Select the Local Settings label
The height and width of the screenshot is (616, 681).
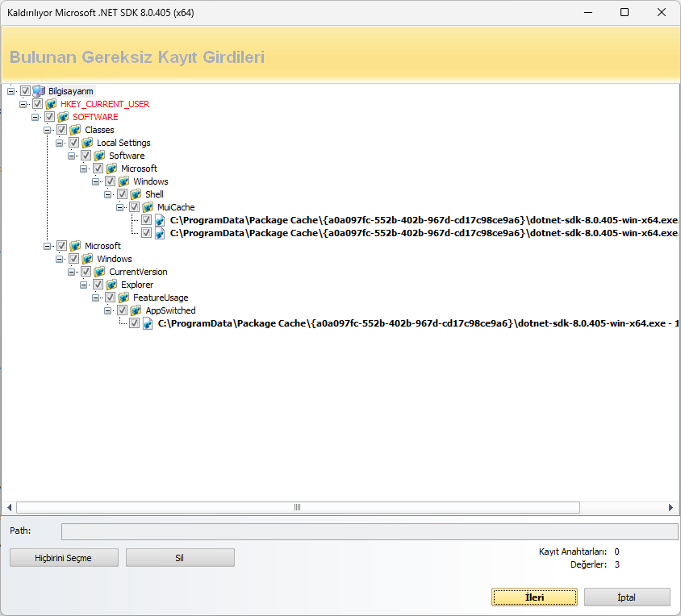coord(123,143)
